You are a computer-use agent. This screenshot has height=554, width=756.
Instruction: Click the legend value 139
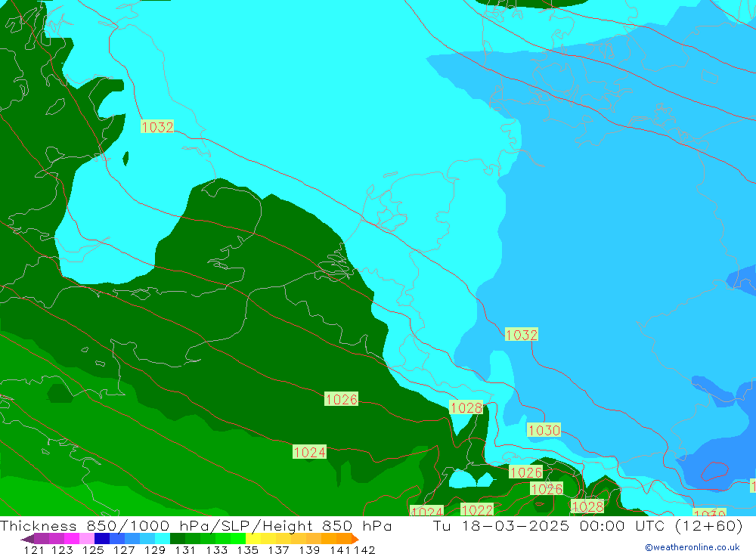(308, 549)
